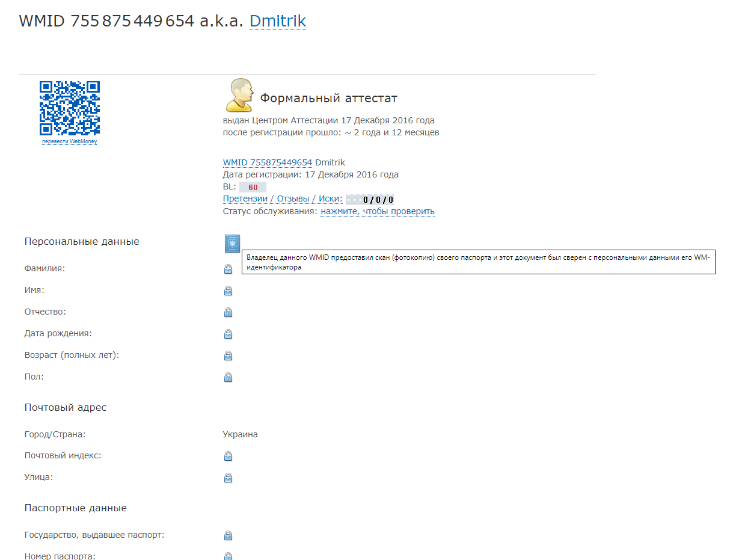Viewport: 739px width, 560px height.
Task: Click the 'WMID 755875449654 a.k.a.' heading text
Action: pos(132,21)
